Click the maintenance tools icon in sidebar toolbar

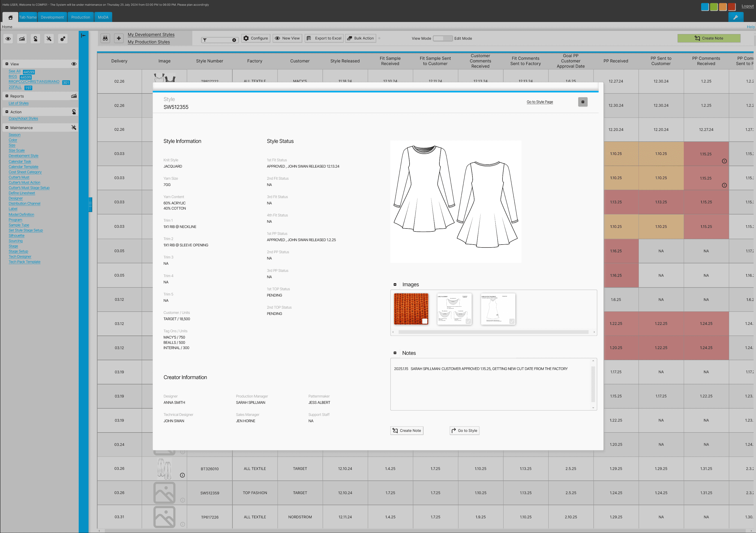coord(49,39)
